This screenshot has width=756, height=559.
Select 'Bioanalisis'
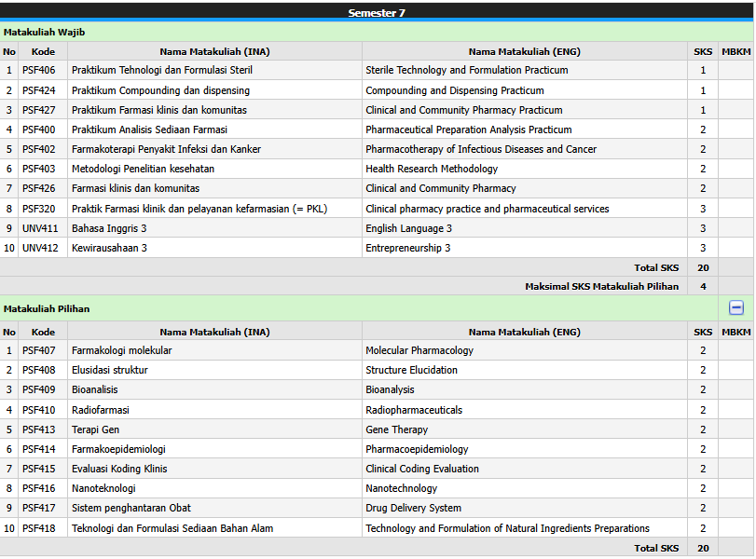click(x=94, y=389)
